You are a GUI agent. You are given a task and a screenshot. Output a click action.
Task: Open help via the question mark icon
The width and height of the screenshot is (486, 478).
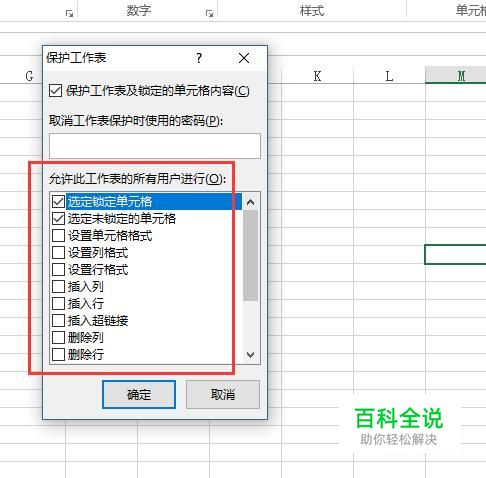coord(199,58)
